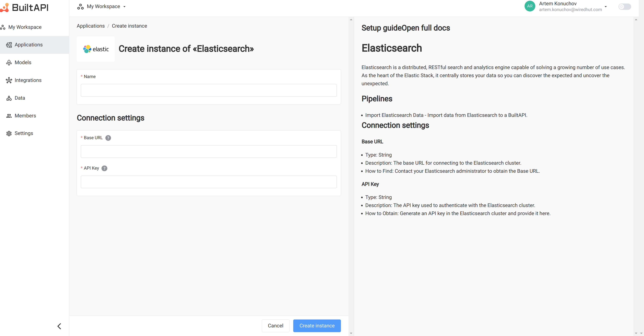644x336 pixels.
Task: Click the Applications breadcrumb link
Action: click(x=91, y=26)
